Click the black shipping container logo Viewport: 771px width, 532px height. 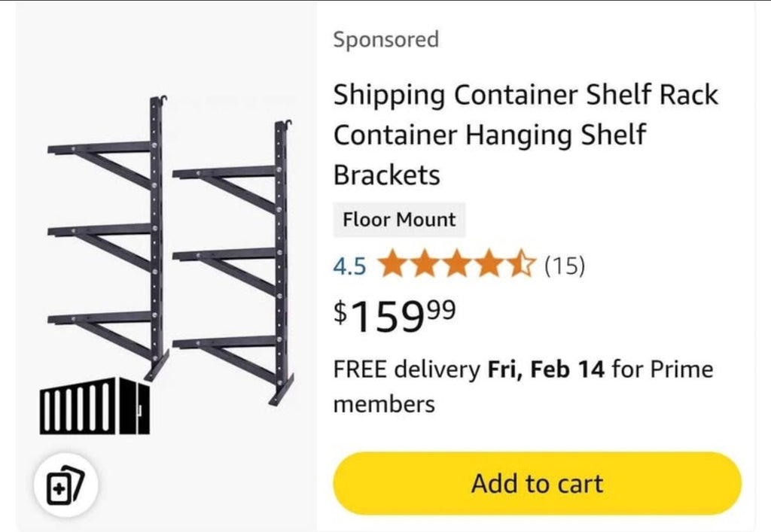(94, 406)
